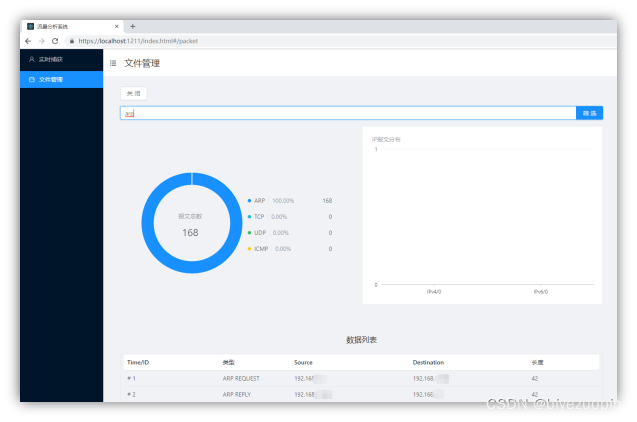This screenshot has height=422, width=637.
Task: Click the 类型 column header
Action: click(x=229, y=362)
